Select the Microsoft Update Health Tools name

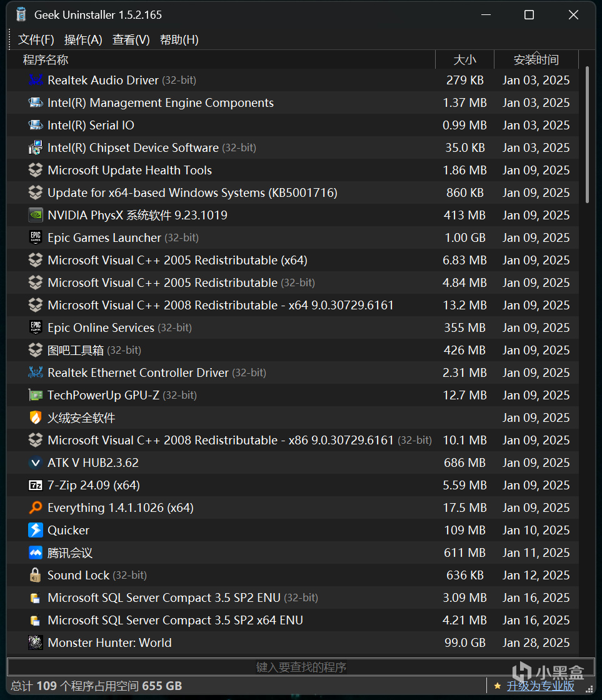[x=129, y=170]
